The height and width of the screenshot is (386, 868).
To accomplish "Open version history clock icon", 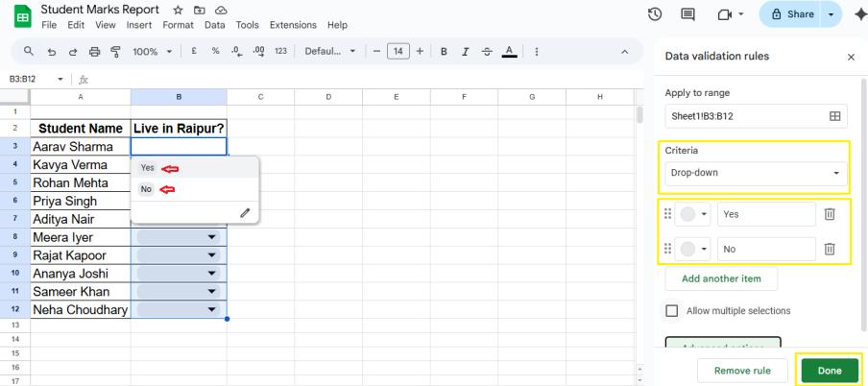I will pyautogui.click(x=655, y=14).
